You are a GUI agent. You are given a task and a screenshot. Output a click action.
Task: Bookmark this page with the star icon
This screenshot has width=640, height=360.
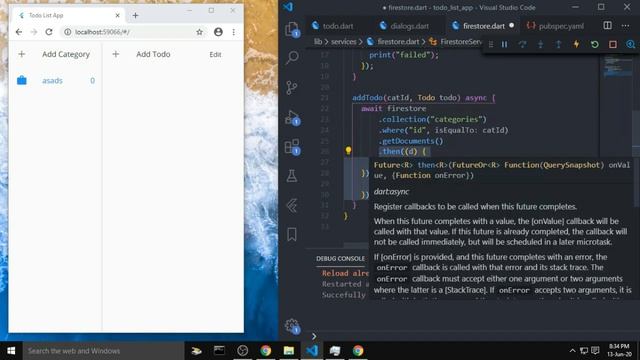[x=199, y=32]
